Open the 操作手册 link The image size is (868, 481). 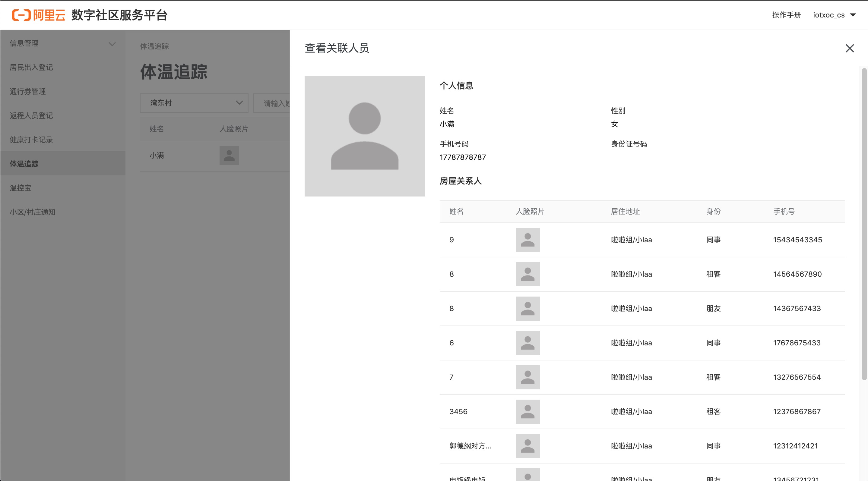tap(786, 15)
